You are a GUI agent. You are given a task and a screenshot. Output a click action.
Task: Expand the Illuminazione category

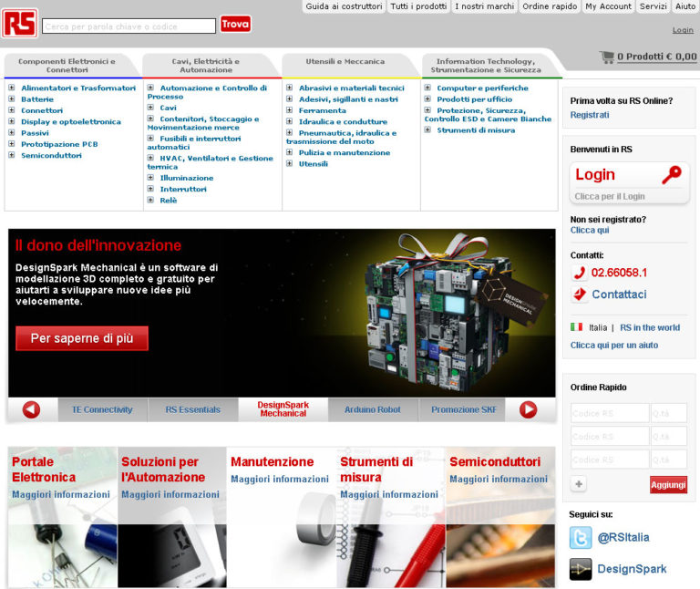(x=150, y=177)
